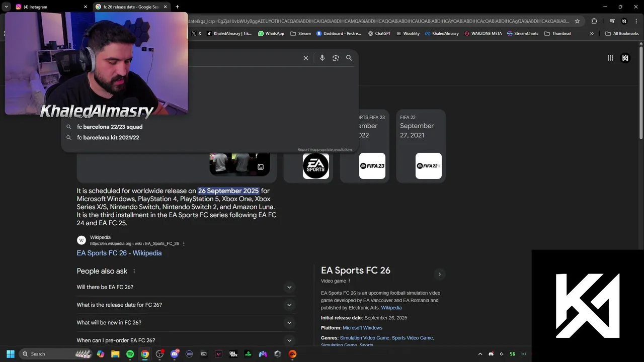
Task: Show hidden system tray icons
Action: (480, 354)
